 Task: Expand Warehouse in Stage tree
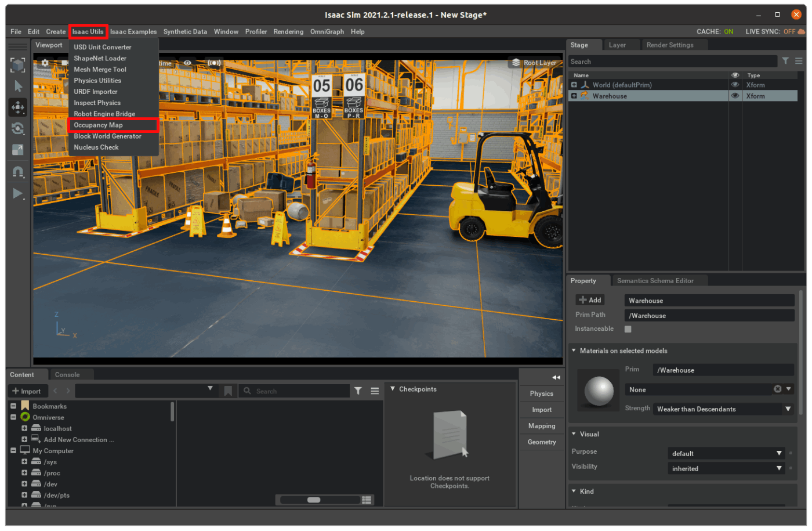tap(574, 96)
